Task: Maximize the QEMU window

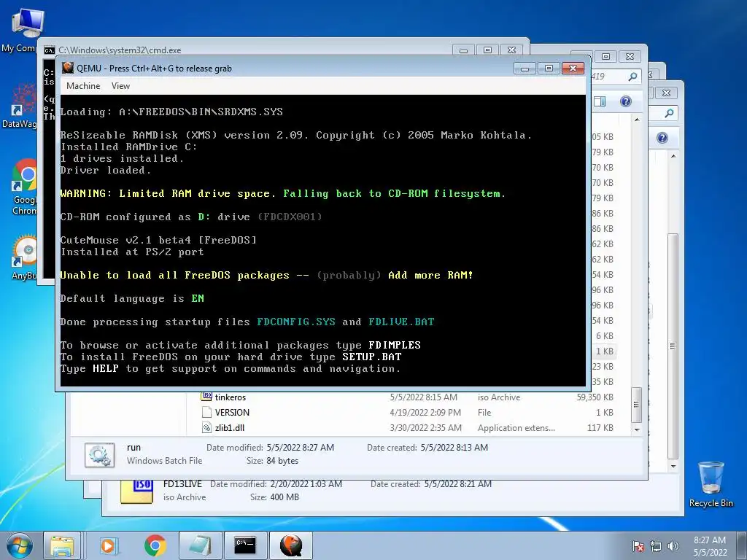Action: point(549,68)
